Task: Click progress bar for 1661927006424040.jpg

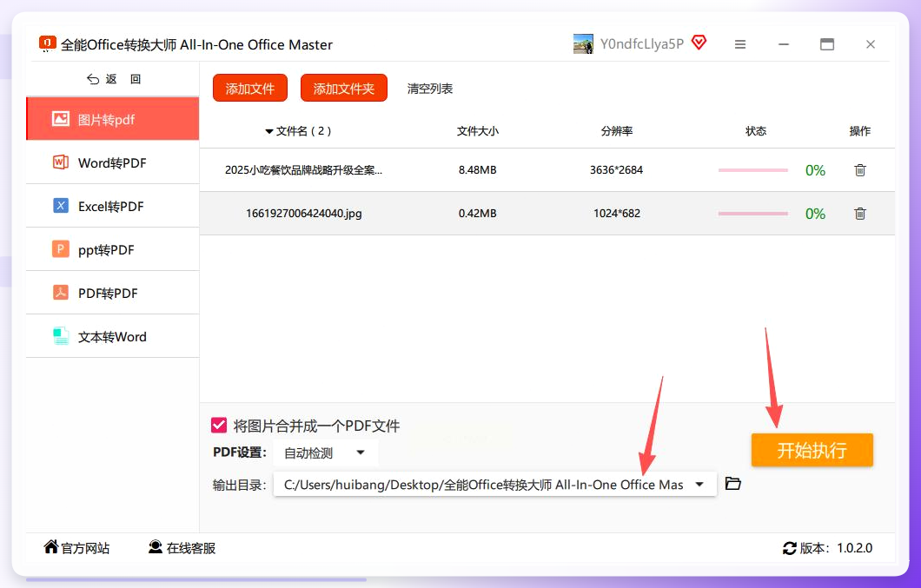Action: pos(753,214)
